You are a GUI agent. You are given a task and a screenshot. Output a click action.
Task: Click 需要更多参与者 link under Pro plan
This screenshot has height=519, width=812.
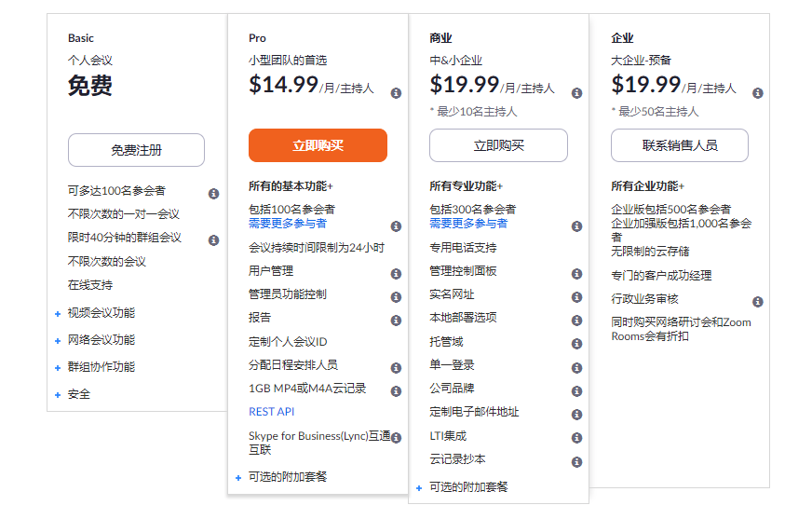coord(287,224)
